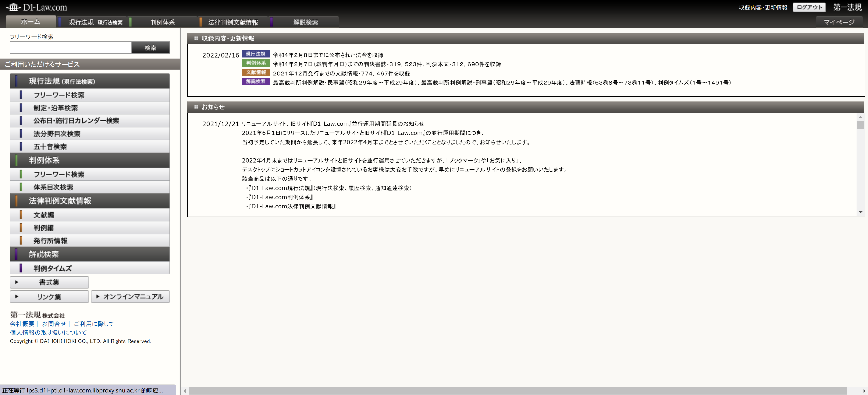The image size is (868, 395).
Task: Click 2021年12月発行までの文献情報 text line
Action: 341,74
